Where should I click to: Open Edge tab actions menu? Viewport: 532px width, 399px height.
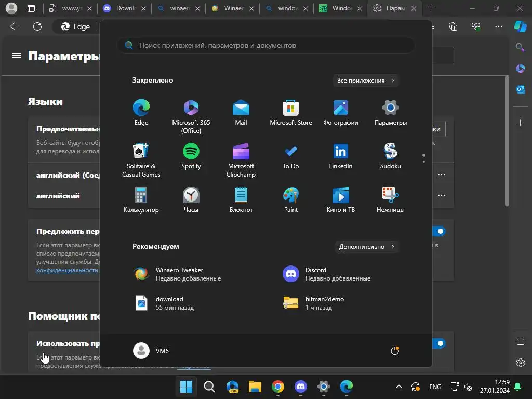click(x=31, y=8)
